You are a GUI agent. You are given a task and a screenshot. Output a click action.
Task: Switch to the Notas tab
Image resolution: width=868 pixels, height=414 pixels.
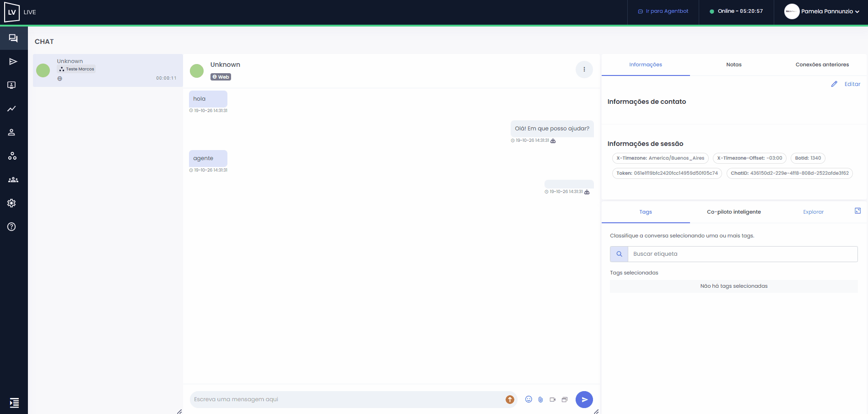pos(734,65)
